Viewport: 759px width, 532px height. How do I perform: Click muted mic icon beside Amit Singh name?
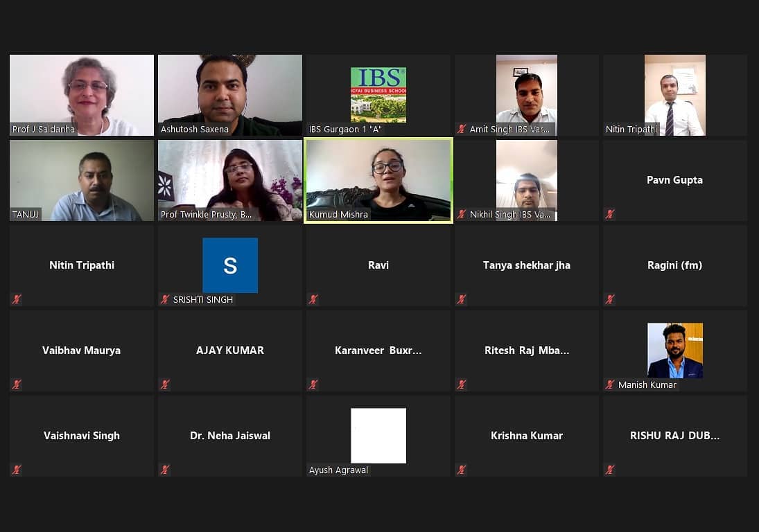click(x=462, y=129)
